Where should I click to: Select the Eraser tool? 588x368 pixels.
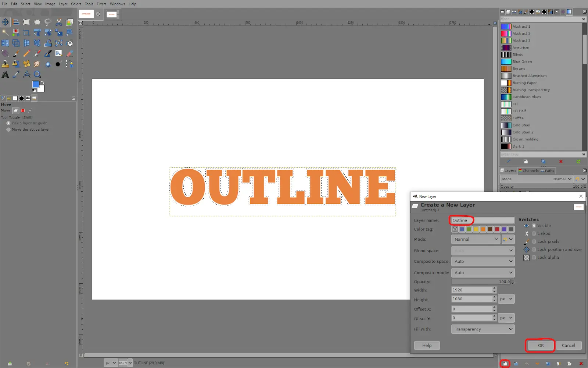tap(69, 54)
